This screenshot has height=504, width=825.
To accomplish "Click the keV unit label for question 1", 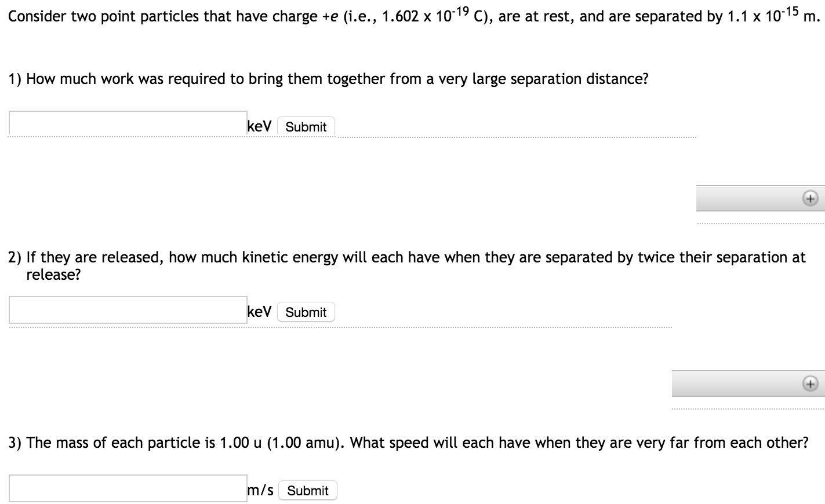I will [259, 126].
